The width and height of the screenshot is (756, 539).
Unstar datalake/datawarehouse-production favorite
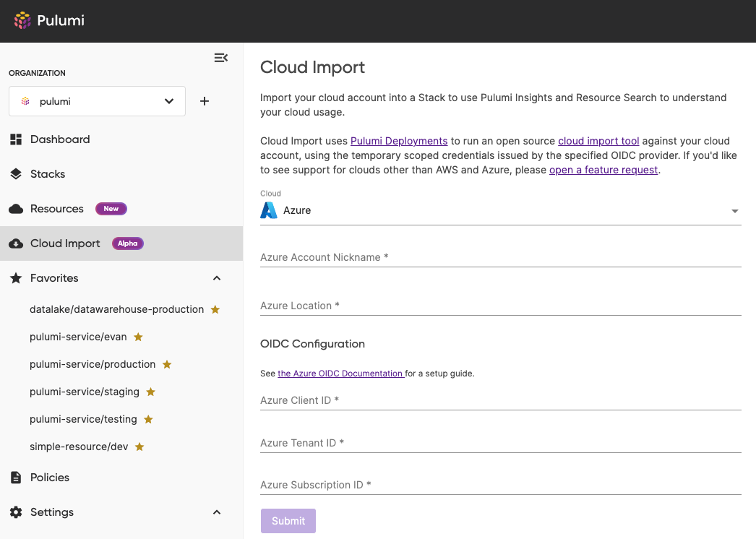click(215, 309)
